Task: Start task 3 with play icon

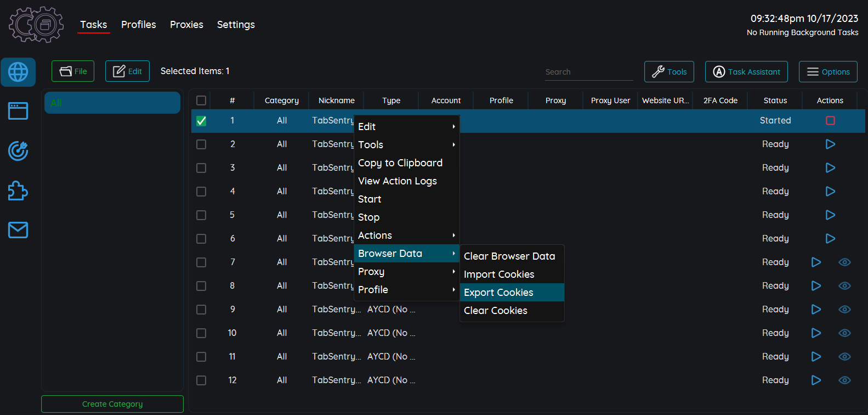Action: point(830,167)
